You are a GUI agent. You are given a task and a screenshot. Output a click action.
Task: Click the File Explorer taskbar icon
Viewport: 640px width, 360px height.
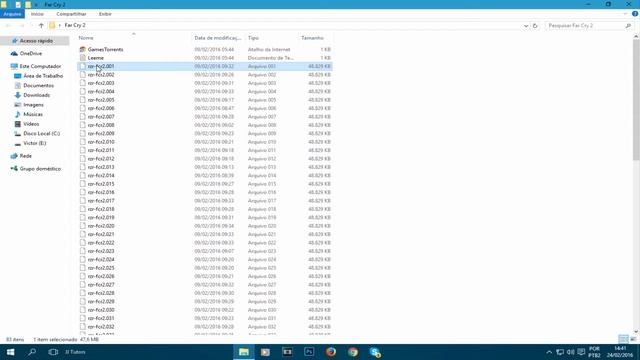click(x=244, y=352)
